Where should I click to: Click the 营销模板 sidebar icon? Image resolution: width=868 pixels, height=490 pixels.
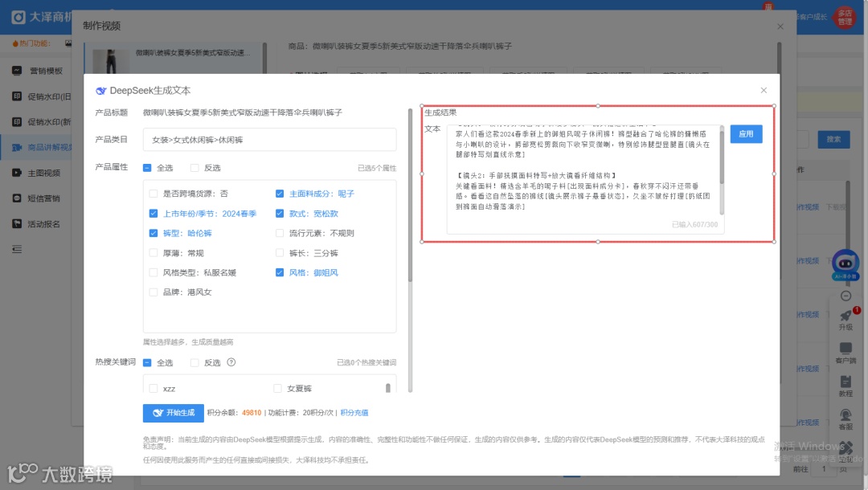(17, 71)
